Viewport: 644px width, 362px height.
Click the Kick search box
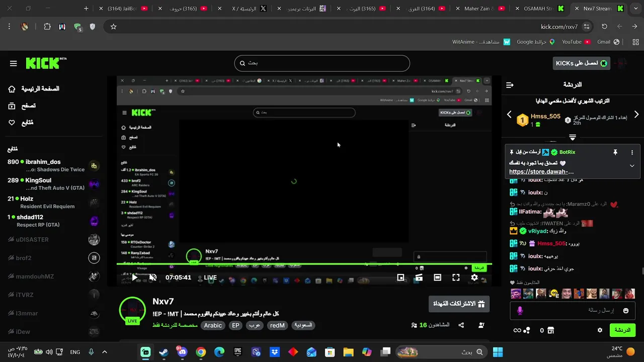click(322, 63)
